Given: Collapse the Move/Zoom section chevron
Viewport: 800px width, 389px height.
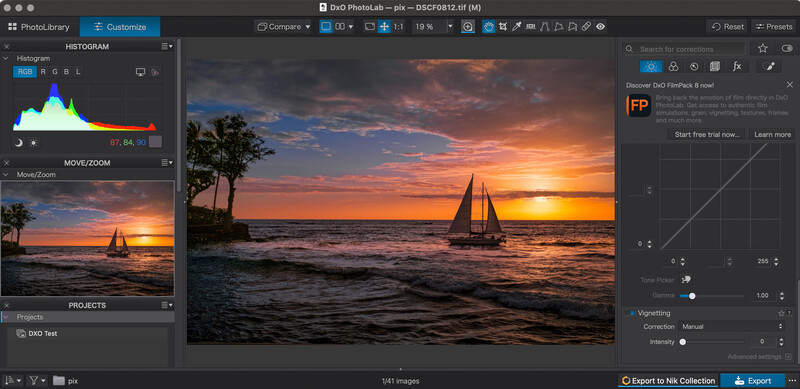Looking at the screenshot, I should pyautogui.click(x=6, y=175).
